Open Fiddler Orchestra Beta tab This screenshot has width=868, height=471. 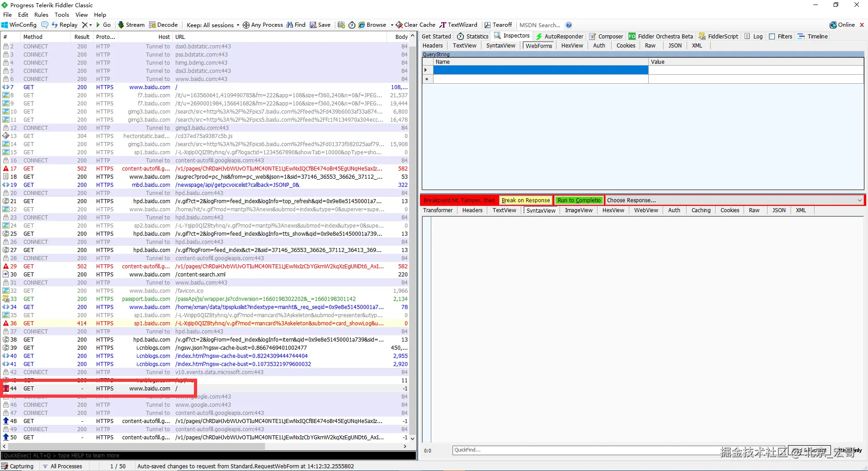[x=660, y=36]
